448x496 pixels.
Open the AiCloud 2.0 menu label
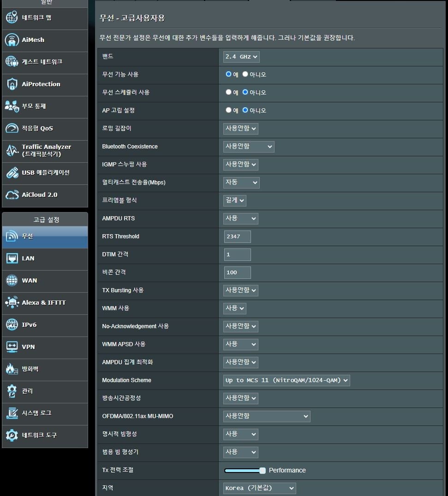click(x=40, y=195)
